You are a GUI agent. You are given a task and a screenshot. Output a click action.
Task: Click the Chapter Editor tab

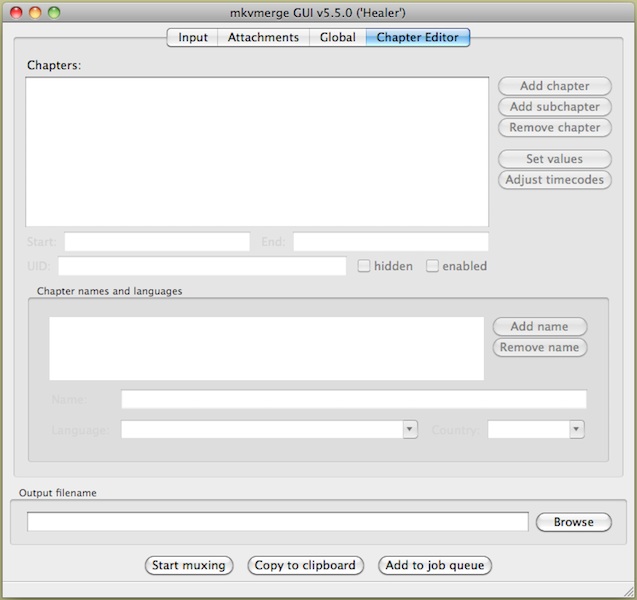[x=417, y=37]
